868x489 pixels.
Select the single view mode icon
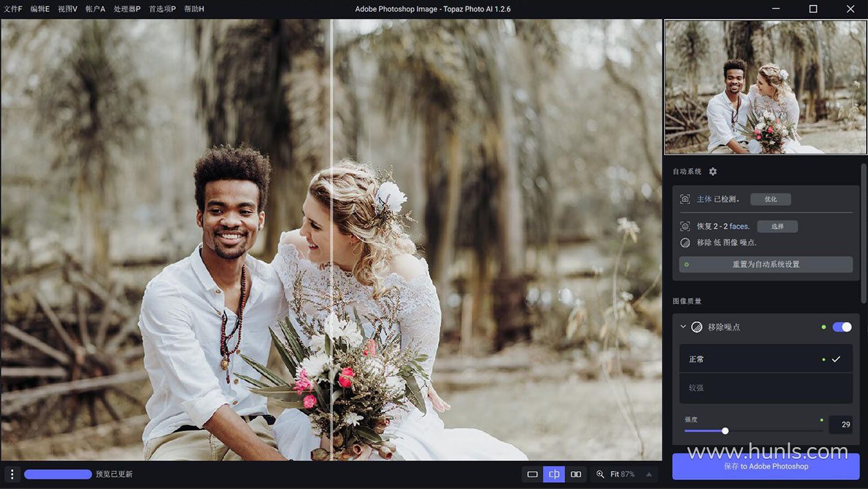pyautogui.click(x=532, y=474)
